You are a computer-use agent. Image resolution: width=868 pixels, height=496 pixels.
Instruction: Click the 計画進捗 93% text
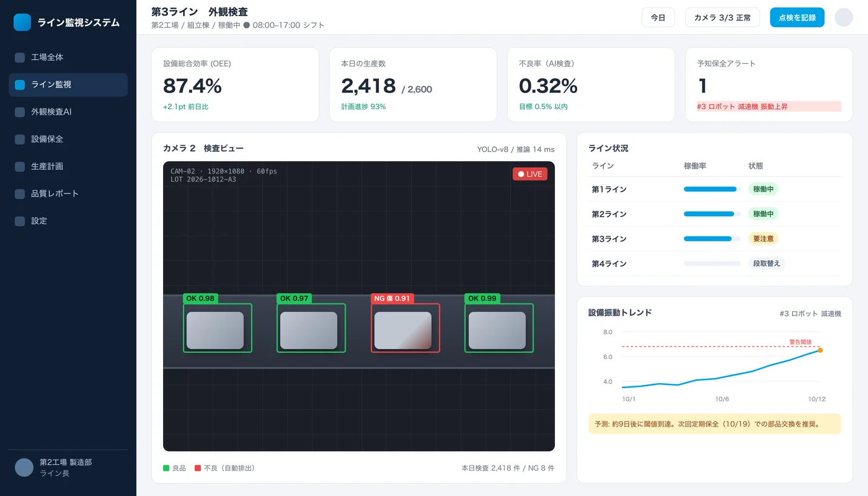[x=363, y=107]
